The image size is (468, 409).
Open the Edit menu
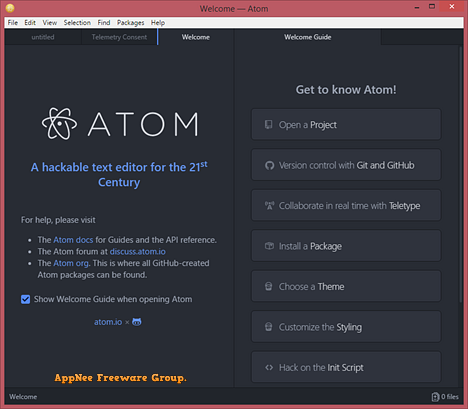(x=30, y=23)
